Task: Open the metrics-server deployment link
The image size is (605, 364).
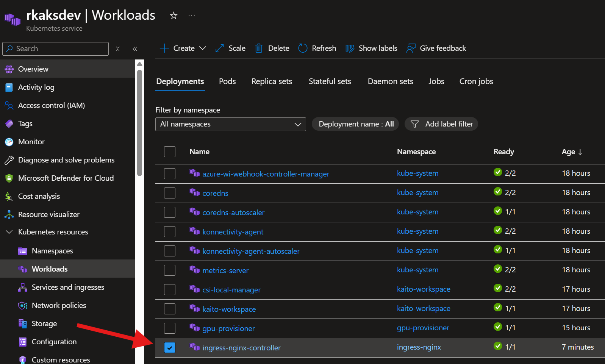Action: click(x=225, y=270)
